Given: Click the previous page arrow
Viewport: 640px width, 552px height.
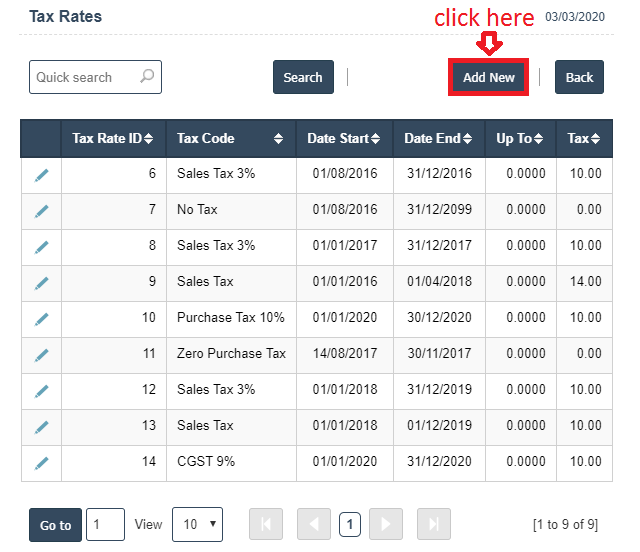Looking at the screenshot, I should pyautogui.click(x=313, y=525).
